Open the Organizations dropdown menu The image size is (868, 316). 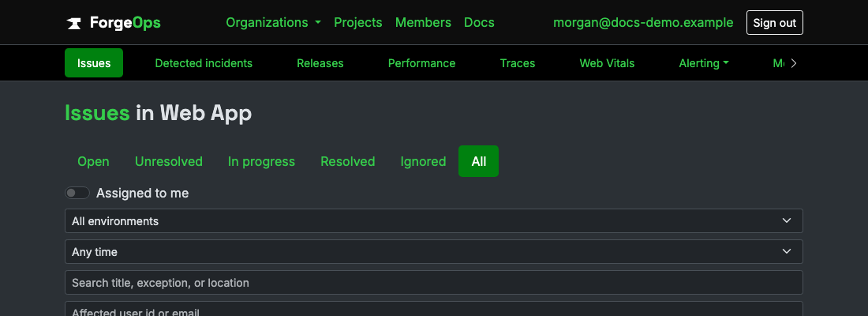pyautogui.click(x=274, y=23)
